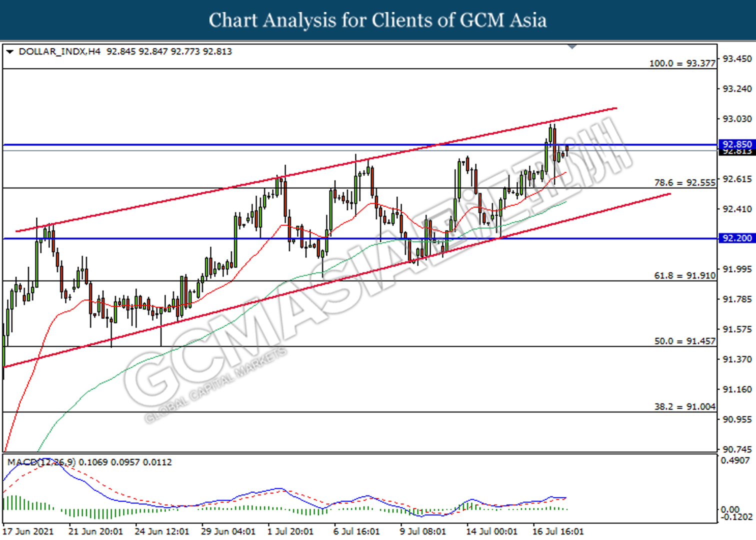Click the 90.745 price axis label
Viewport: 756px width, 540px height.
(x=737, y=449)
